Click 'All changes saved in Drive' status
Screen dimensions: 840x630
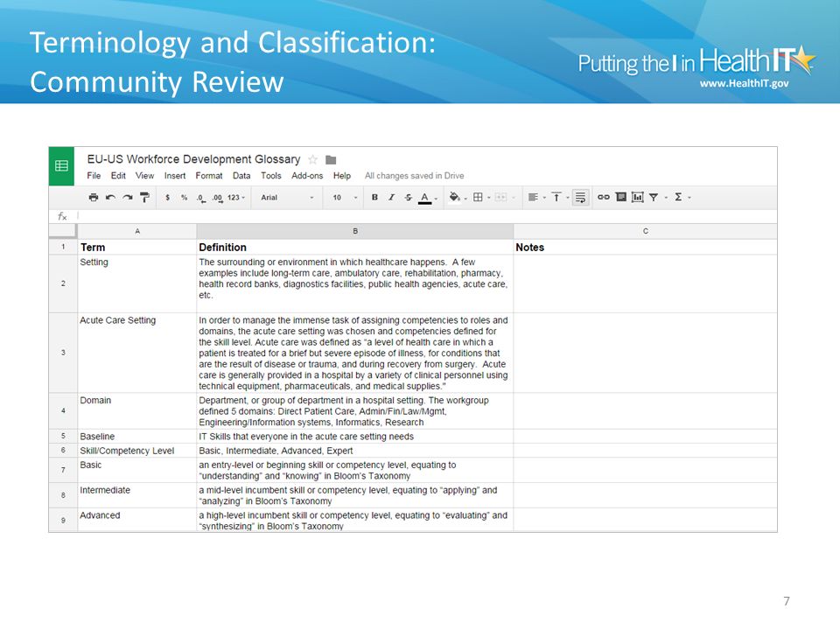tap(414, 176)
